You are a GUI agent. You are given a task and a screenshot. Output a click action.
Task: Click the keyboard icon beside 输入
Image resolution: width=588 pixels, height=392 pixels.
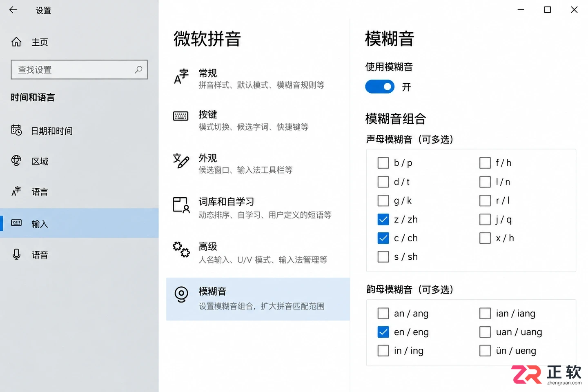click(16, 223)
